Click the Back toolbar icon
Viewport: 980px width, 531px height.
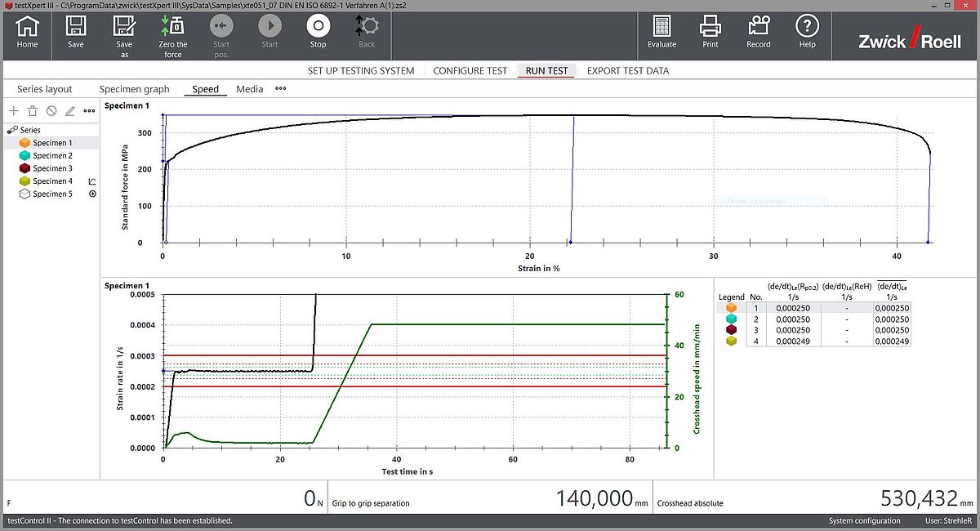point(367,33)
